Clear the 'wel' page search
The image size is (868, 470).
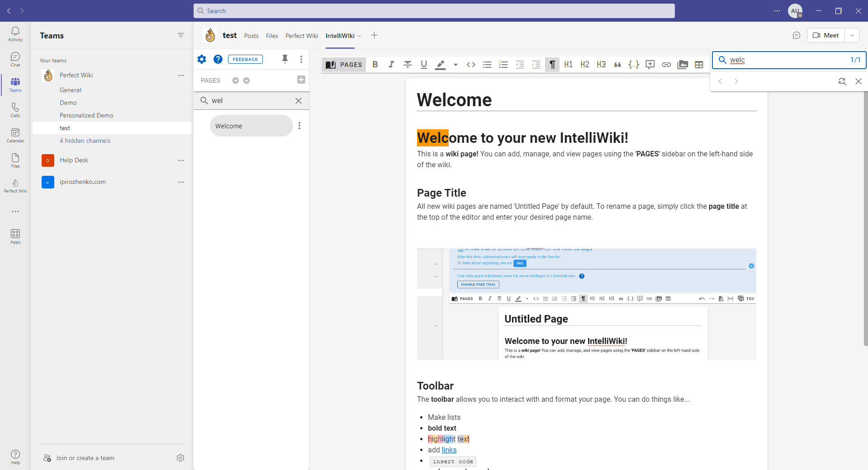(299, 101)
